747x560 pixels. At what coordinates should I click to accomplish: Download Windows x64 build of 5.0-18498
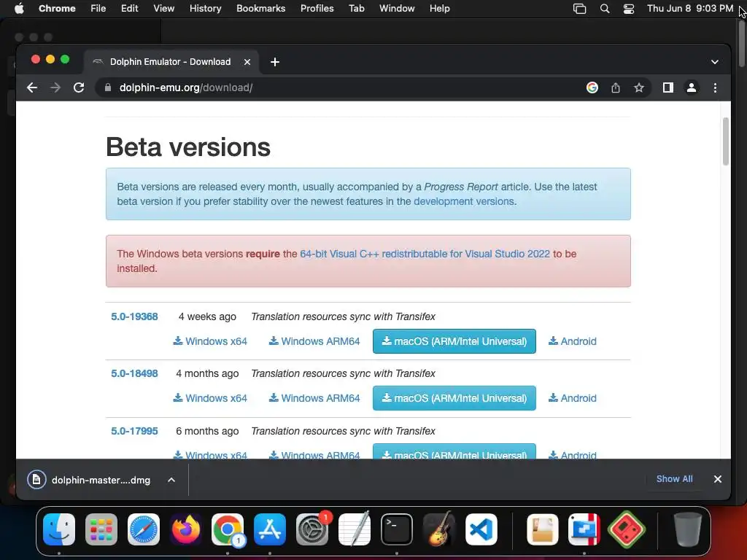pos(210,398)
